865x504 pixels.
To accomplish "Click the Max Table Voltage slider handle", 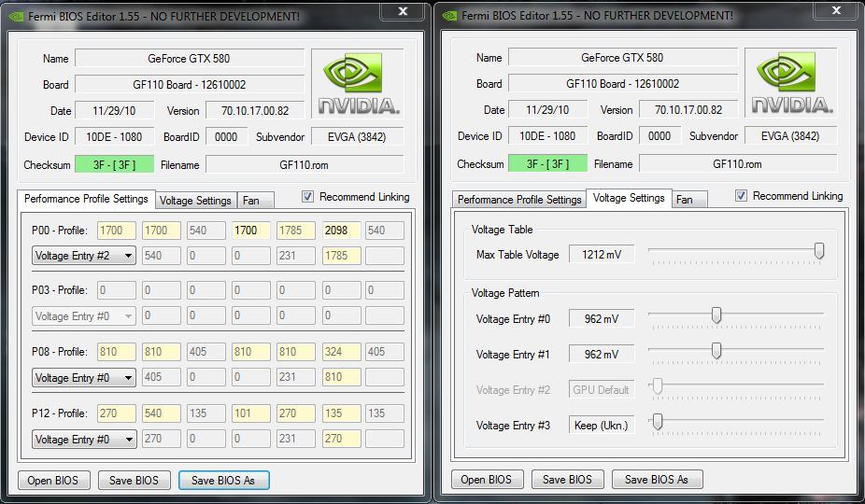I will [819, 250].
